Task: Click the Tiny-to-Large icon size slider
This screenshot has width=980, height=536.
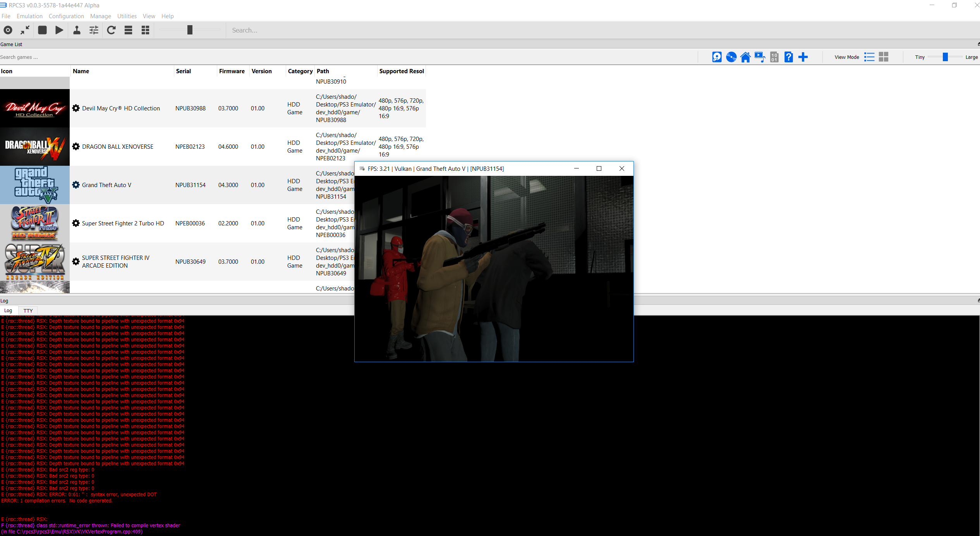Action: pyautogui.click(x=945, y=57)
